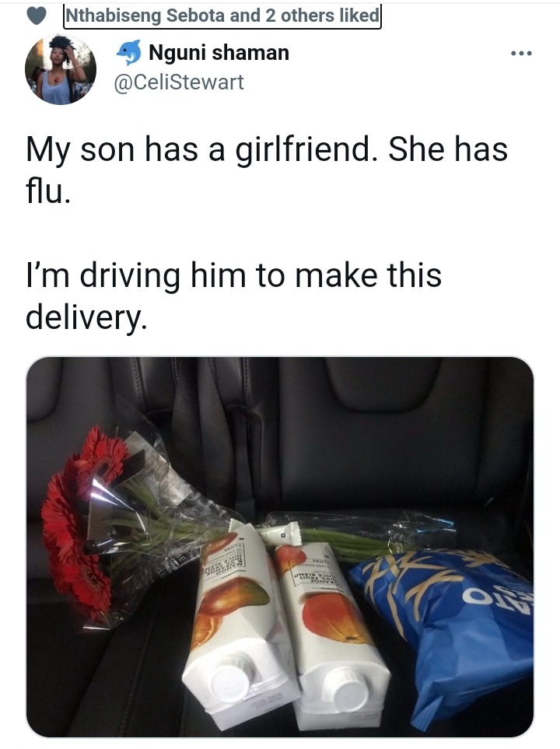This screenshot has width=560, height=749.
Task: Open the Nguni shaman profile picture
Action: [x=61, y=70]
